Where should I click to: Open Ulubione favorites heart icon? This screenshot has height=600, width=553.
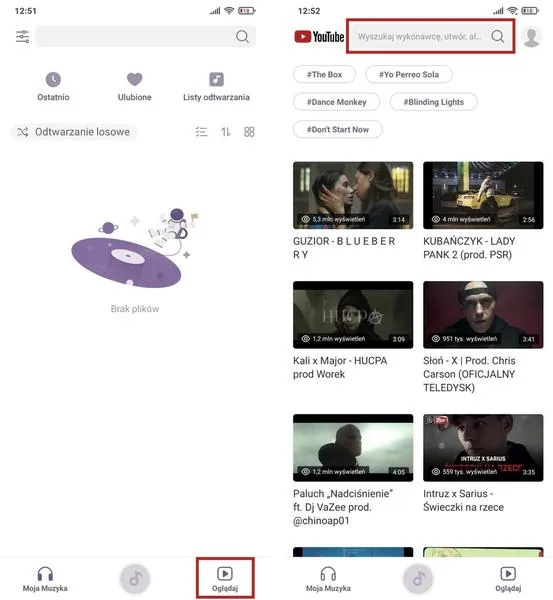135,80
